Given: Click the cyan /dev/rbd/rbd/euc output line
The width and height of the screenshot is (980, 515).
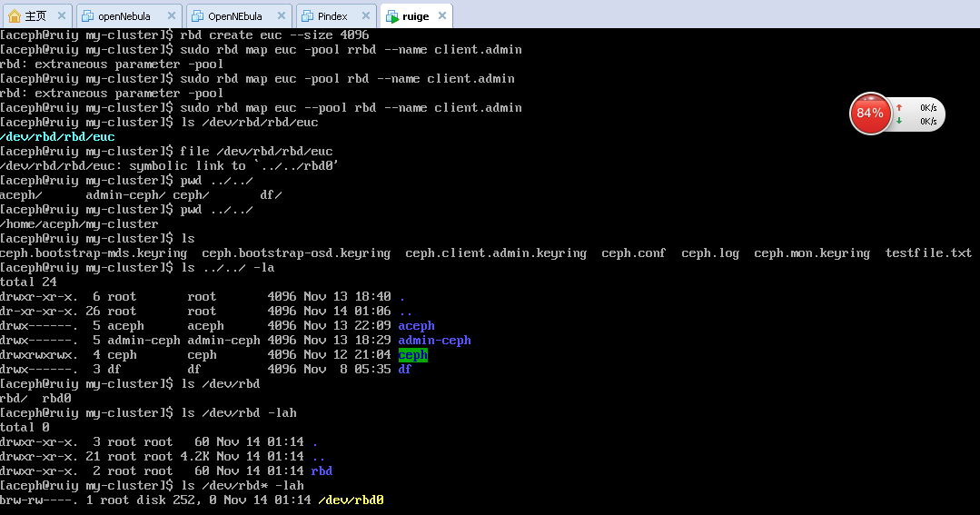Looking at the screenshot, I should click(x=57, y=137).
